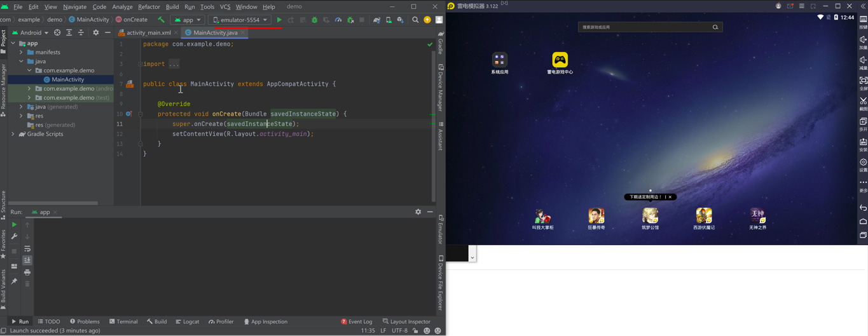Click Expand All in Project panel
This screenshot has height=336, width=868.
tap(69, 32)
